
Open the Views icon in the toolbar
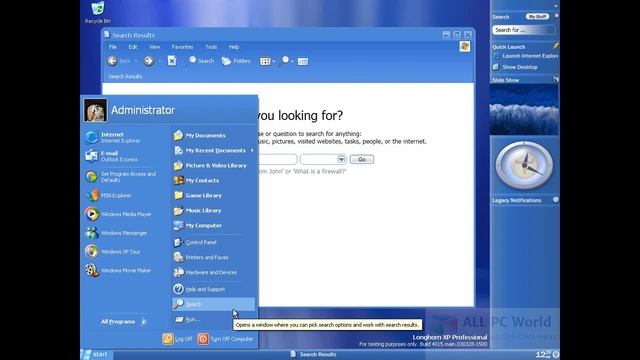click(265, 61)
